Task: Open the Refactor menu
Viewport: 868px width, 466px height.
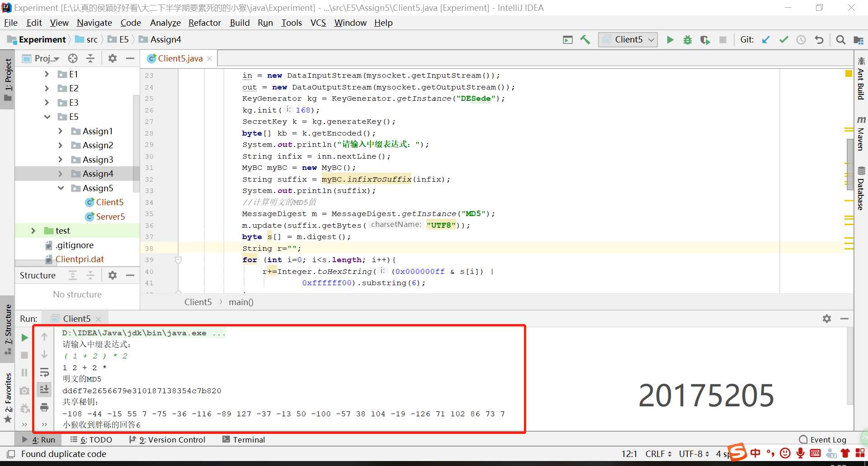Action: coord(204,23)
